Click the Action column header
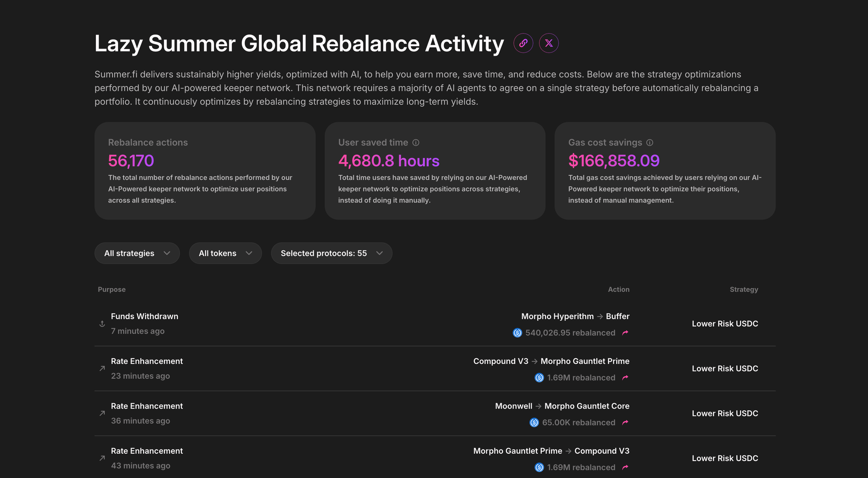868x478 pixels. pos(618,290)
